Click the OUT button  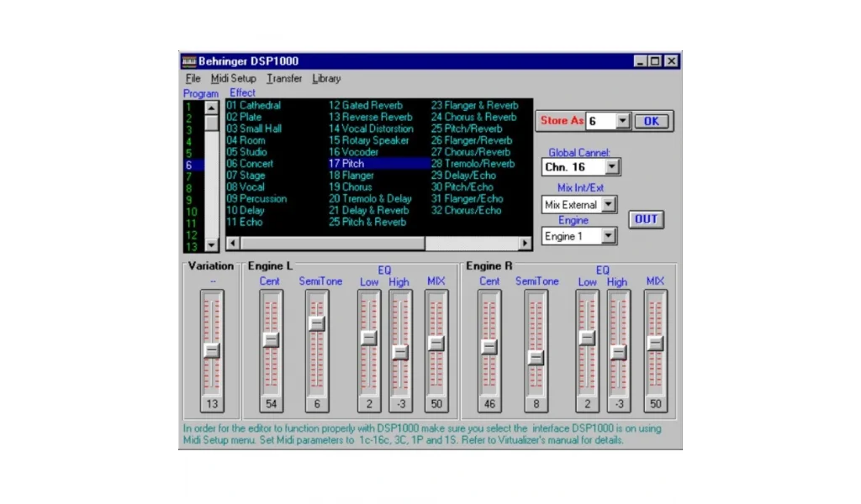(x=646, y=219)
